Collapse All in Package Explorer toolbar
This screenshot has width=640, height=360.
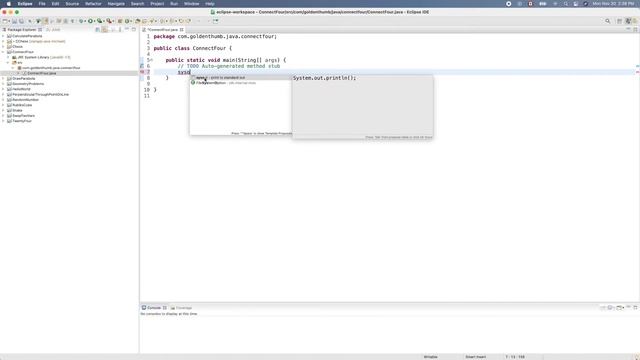pyautogui.click(x=98, y=29)
